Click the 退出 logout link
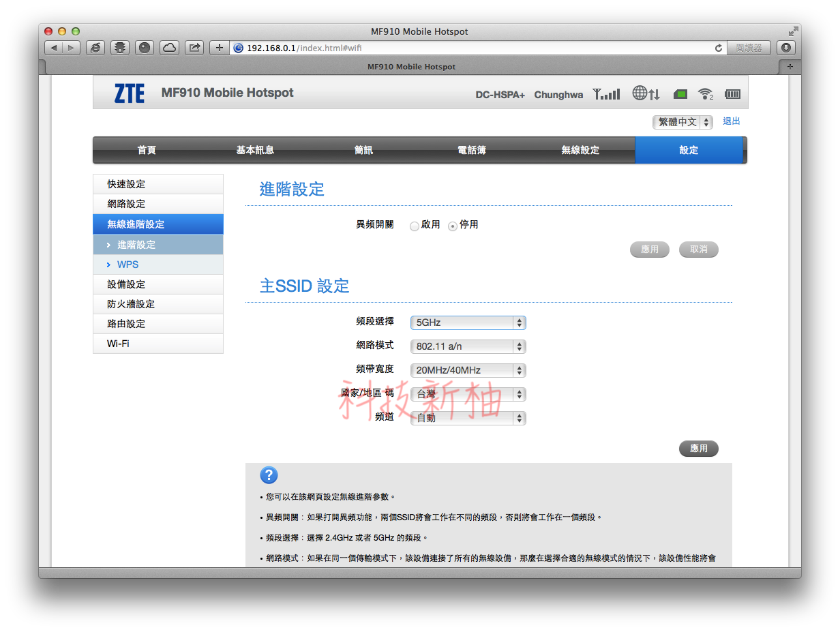840x632 pixels. click(732, 121)
